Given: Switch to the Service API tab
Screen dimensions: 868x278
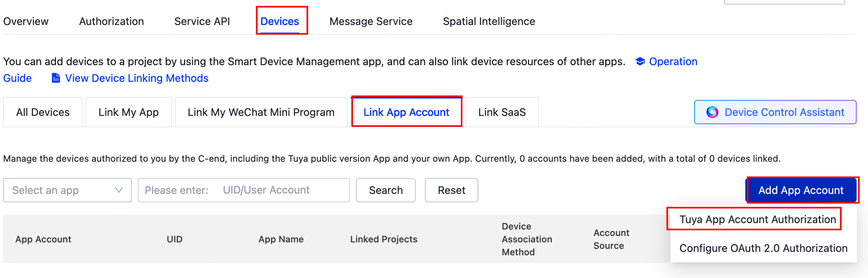Looking at the screenshot, I should coord(202,21).
